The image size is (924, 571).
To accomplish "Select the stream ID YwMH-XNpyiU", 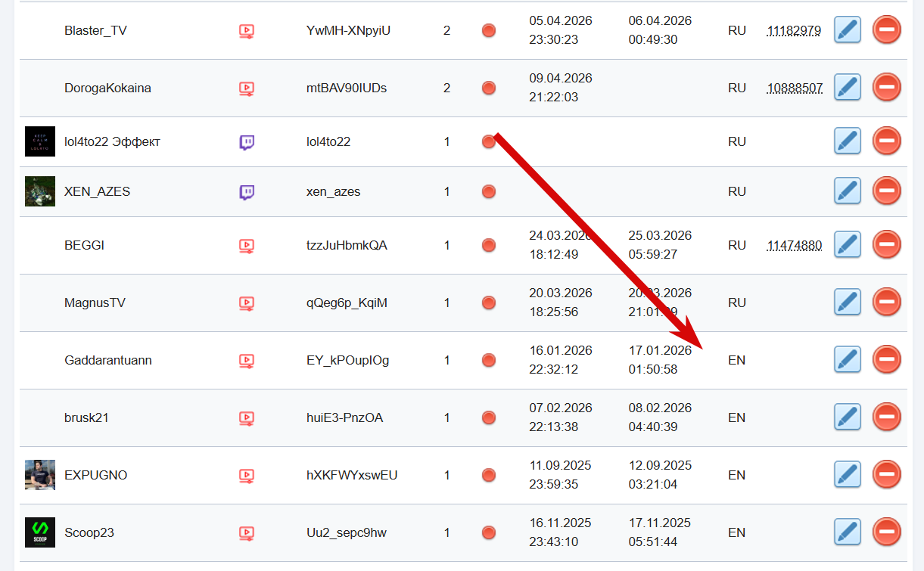I will pyautogui.click(x=348, y=31).
